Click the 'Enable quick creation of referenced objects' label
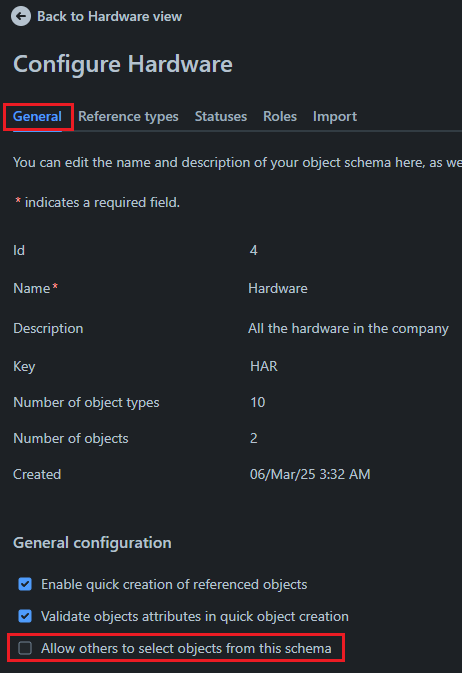Screen dimensions: 462x673 coord(174,585)
